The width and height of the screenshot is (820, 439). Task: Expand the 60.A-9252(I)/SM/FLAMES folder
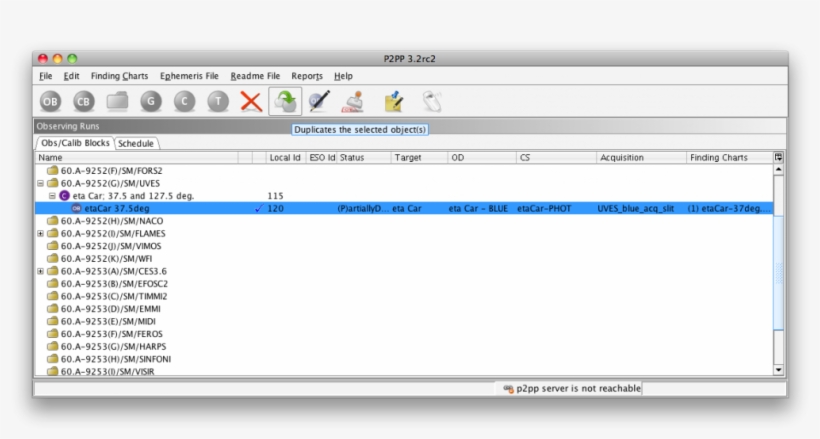click(x=41, y=234)
